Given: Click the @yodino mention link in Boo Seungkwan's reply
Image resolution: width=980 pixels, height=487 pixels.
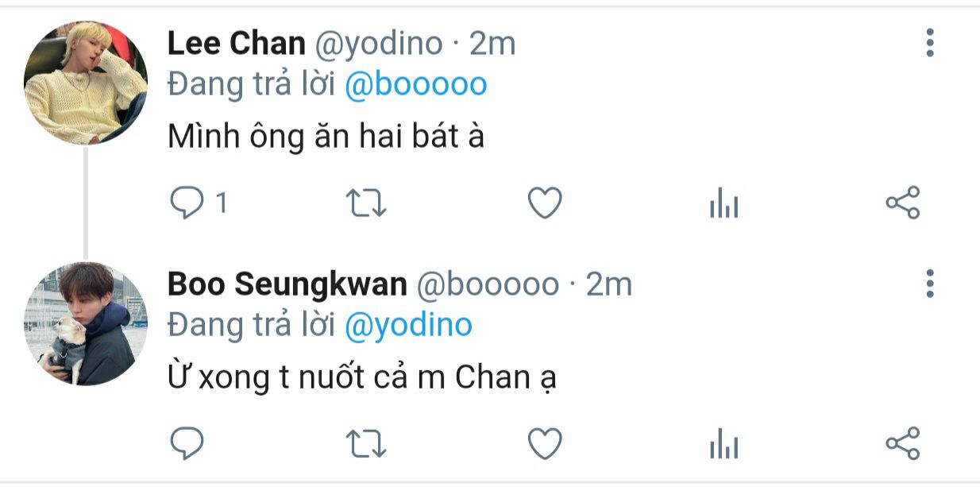Looking at the screenshot, I should (408, 325).
